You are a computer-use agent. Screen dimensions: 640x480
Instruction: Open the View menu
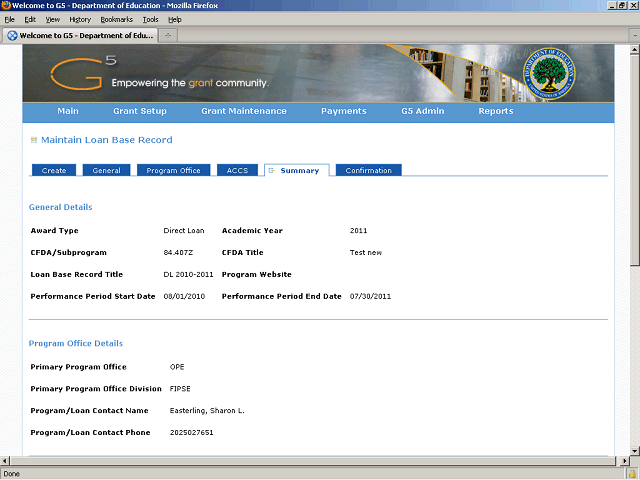point(53,20)
